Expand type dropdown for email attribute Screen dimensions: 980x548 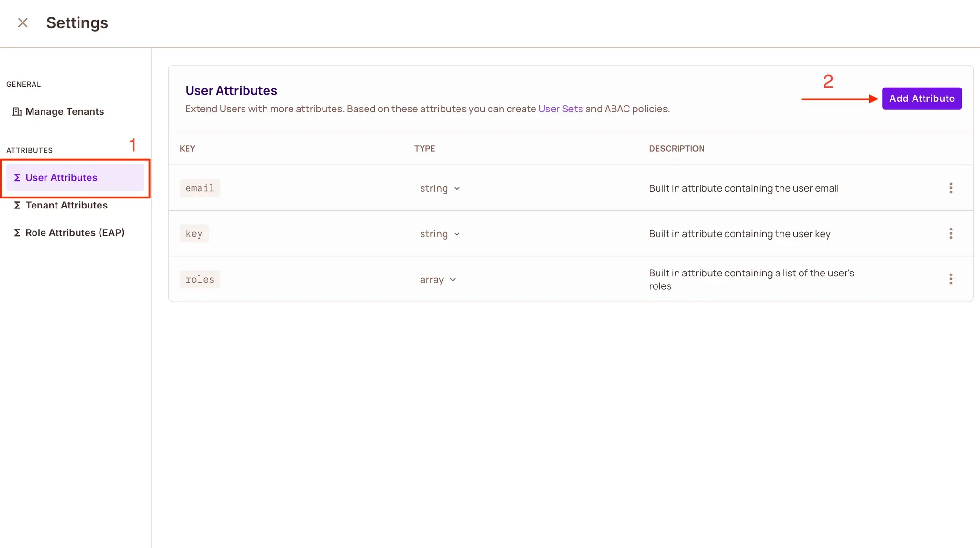point(440,188)
